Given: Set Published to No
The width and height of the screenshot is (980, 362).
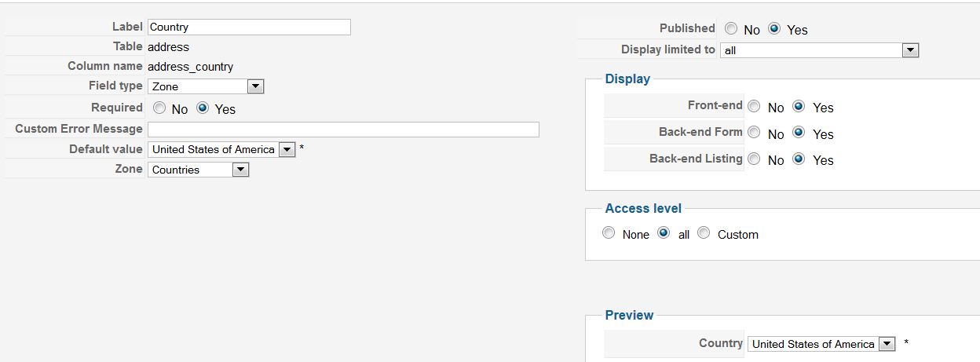Looking at the screenshot, I should [731, 28].
